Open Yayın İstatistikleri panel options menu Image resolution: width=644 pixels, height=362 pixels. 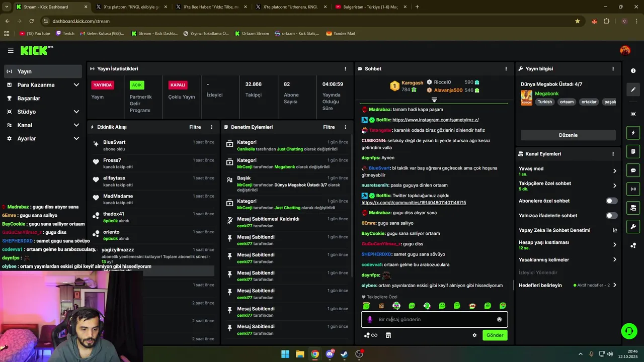click(345, 69)
